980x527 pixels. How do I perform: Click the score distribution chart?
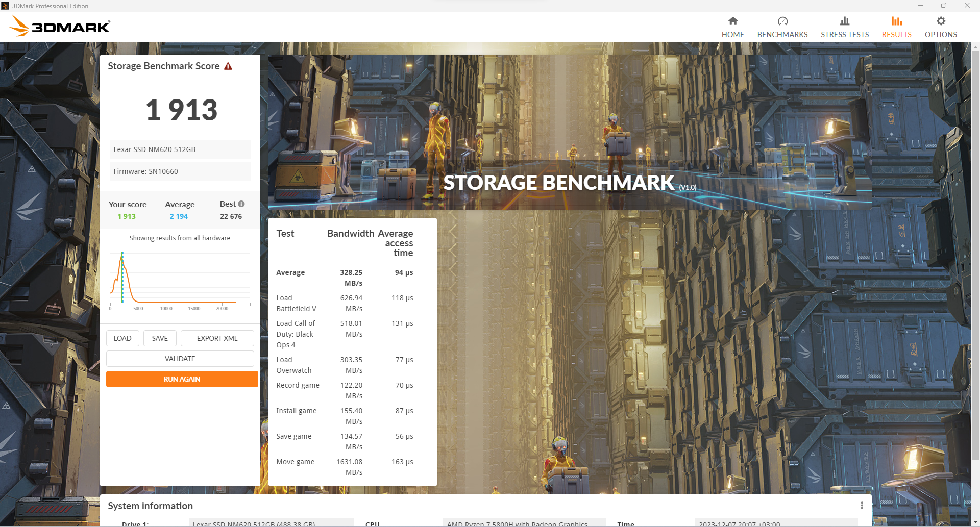180,281
